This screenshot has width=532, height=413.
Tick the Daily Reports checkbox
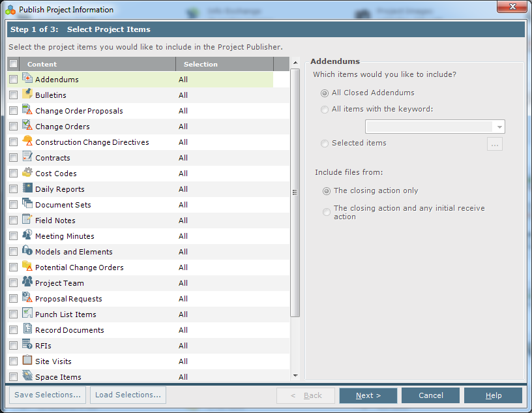(13, 189)
